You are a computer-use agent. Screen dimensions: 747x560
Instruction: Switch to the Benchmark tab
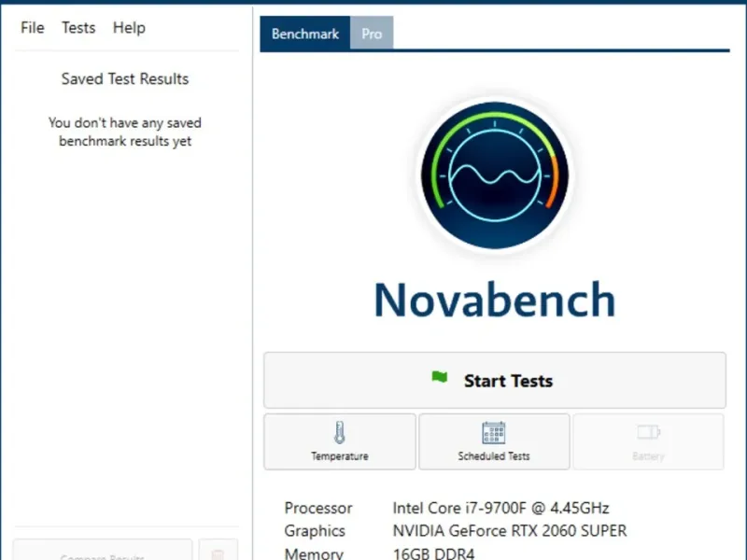tap(305, 34)
